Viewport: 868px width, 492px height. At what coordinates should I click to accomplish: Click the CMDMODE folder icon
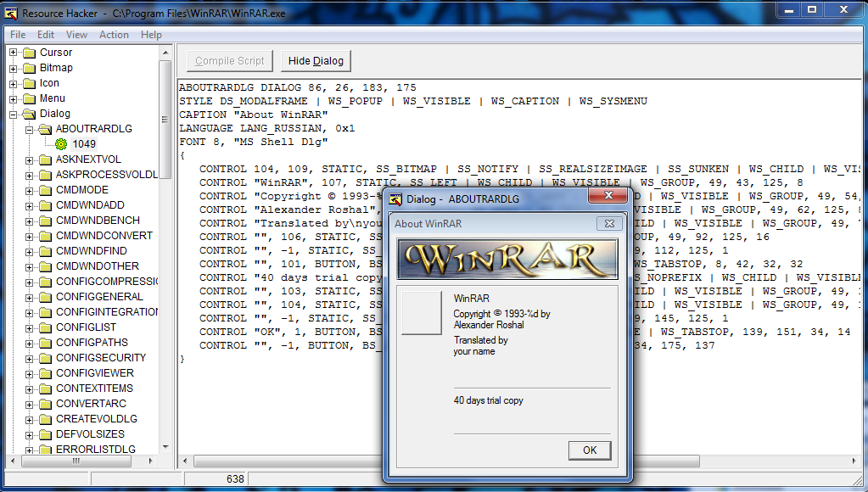[x=45, y=190]
